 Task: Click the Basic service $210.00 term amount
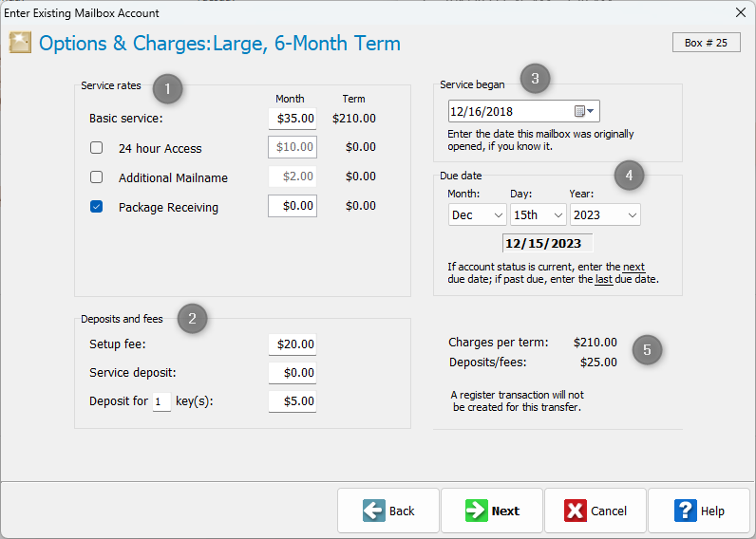tap(354, 119)
